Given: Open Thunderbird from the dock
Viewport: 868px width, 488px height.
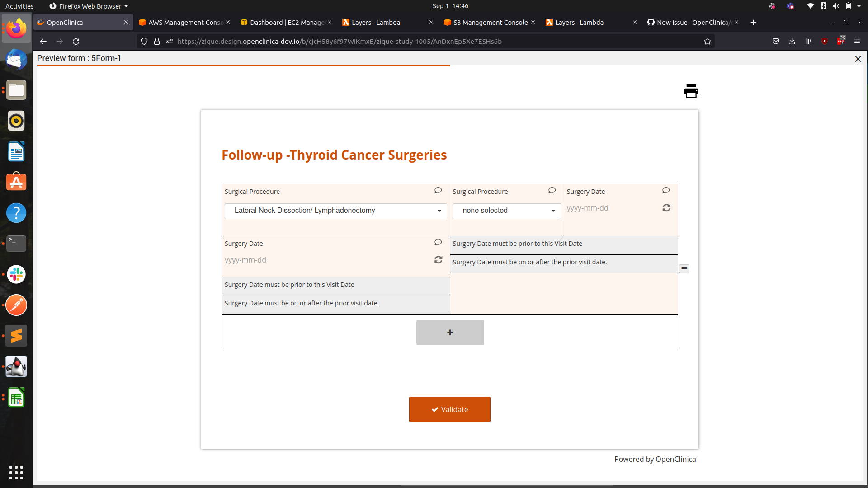Looking at the screenshot, I should pyautogui.click(x=16, y=59).
